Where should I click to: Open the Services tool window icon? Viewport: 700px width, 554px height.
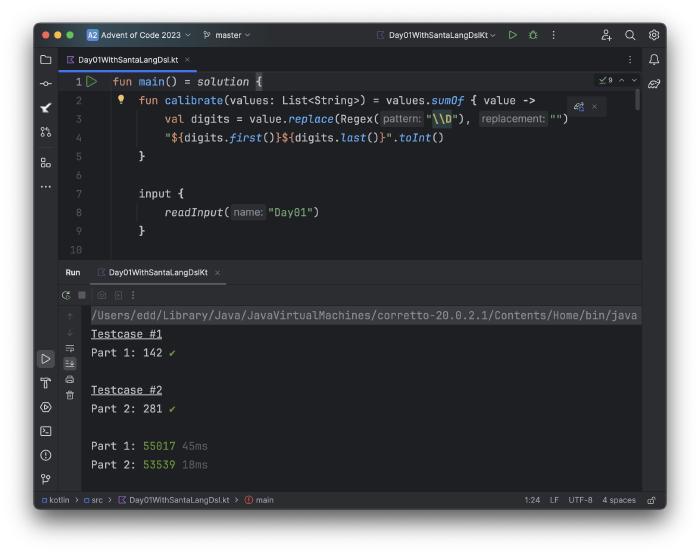[46, 407]
